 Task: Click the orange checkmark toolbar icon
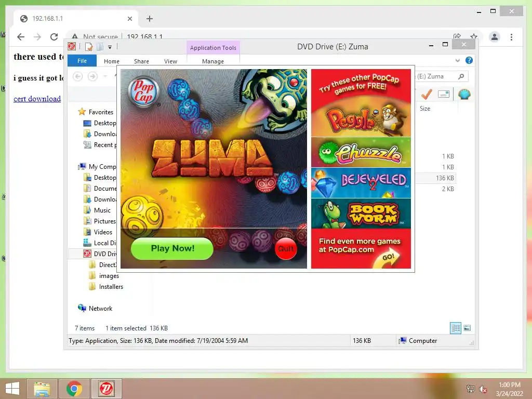(x=426, y=95)
